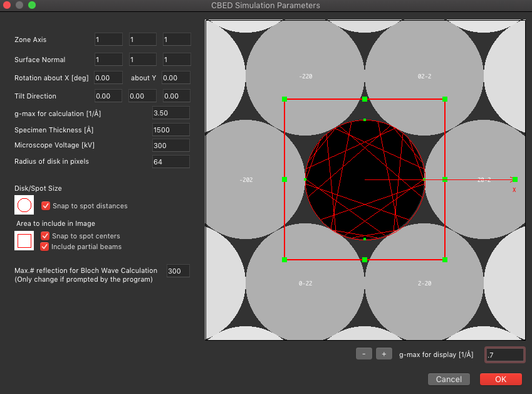Click the -202 diffraction disk
This screenshot has width=532, height=394.
246,179
